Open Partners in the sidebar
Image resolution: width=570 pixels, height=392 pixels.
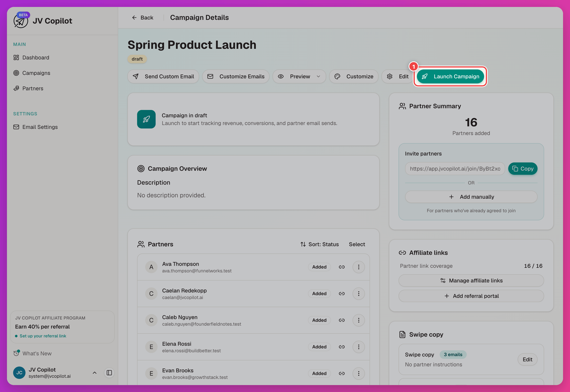click(x=29, y=88)
